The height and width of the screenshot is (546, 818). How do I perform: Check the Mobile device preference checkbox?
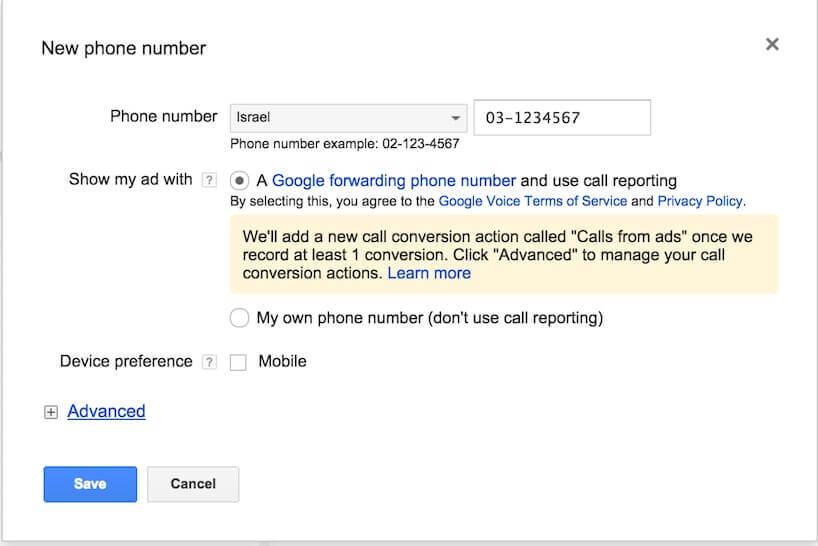[238, 362]
